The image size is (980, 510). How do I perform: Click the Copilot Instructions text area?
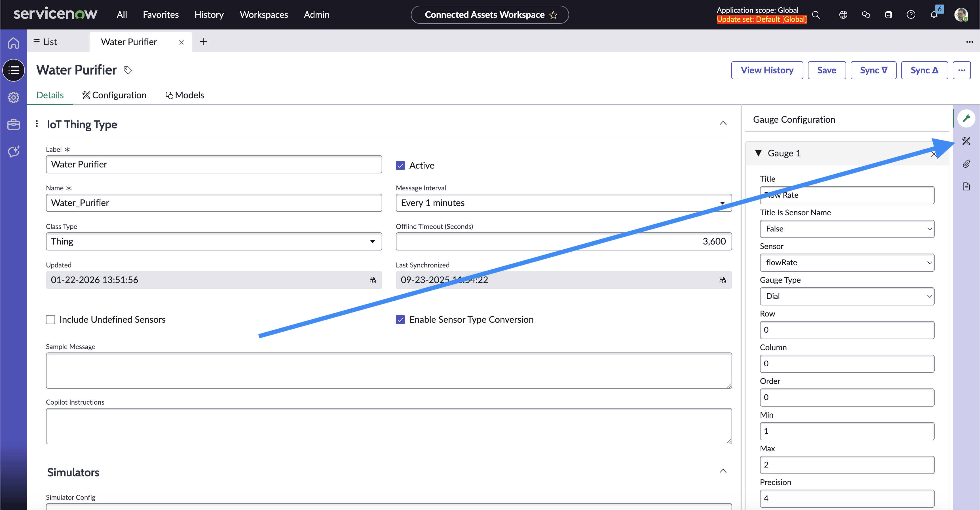tap(389, 426)
